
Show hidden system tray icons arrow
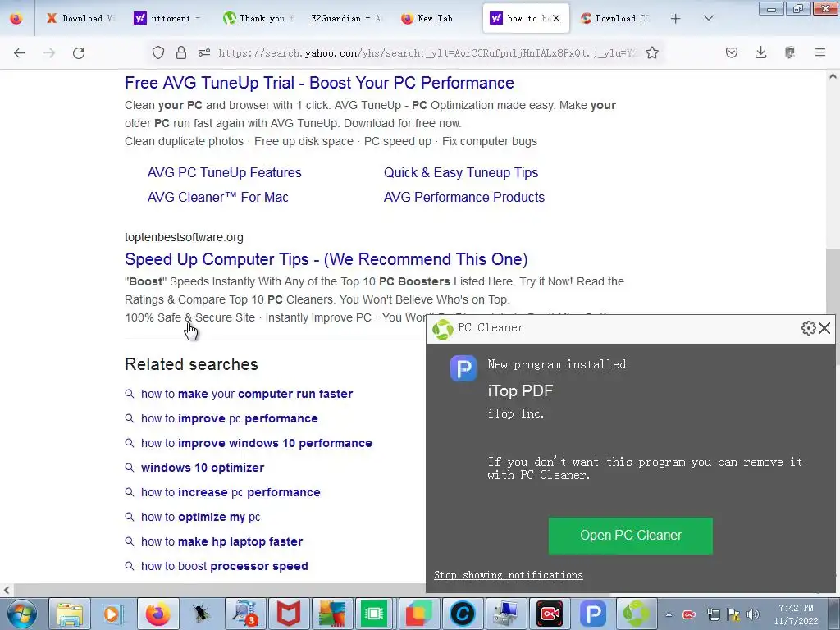coord(669,614)
